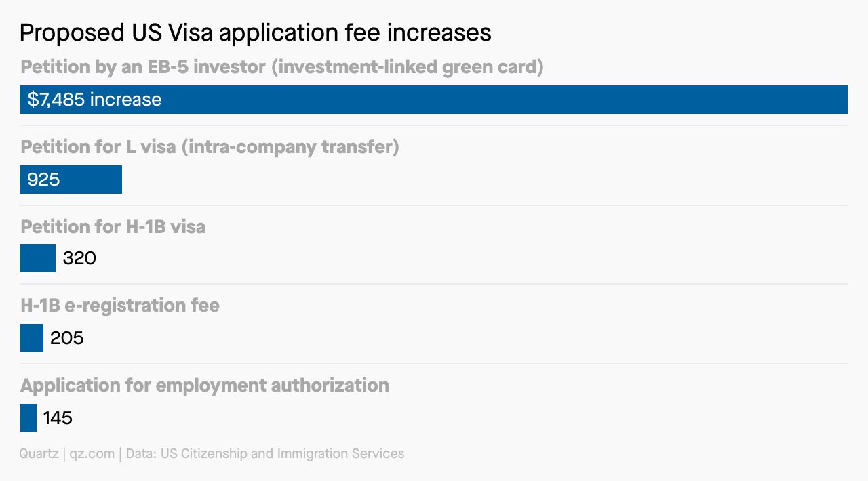Click the H-1B visa petition bar

tap(38, 258)
